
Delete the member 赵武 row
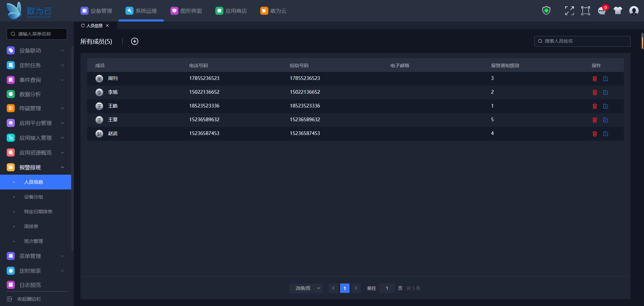pyautogui.click(x=595, y=134)
